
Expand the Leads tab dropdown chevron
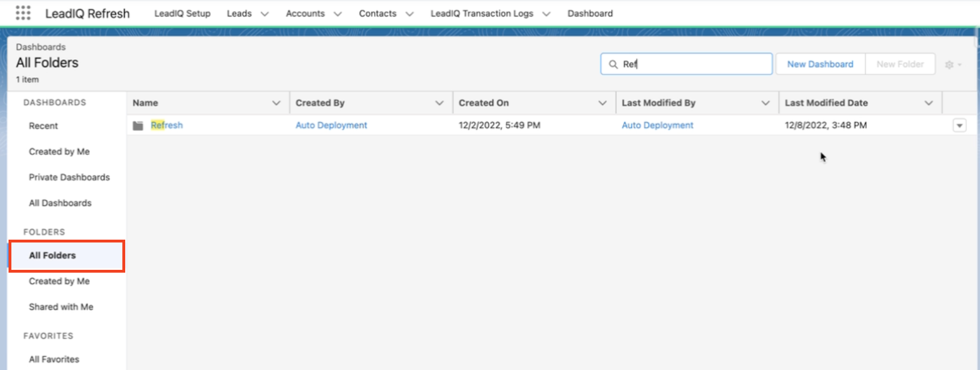point(265,14)
